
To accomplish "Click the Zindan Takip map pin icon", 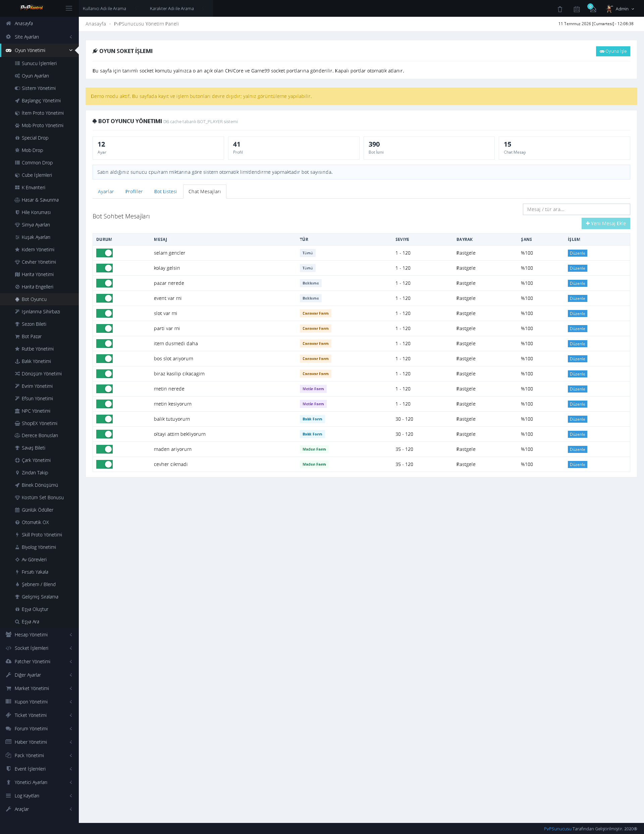I will coord(17,473).
